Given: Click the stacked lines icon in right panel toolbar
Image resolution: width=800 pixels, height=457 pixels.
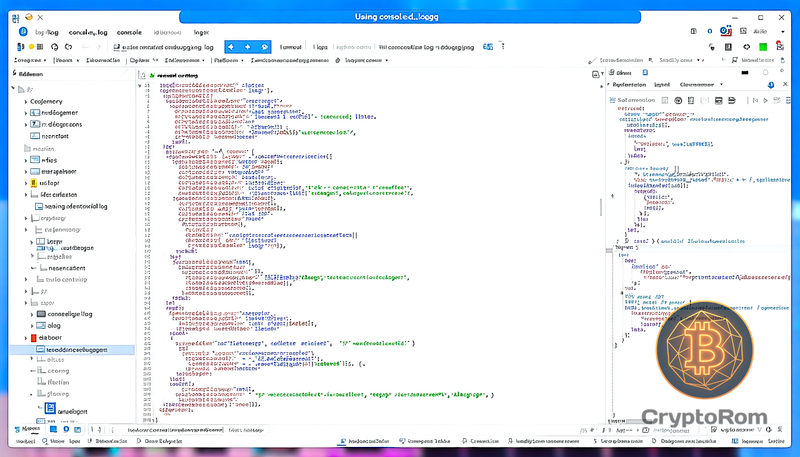Looking at the screenshot, I should (732, 100).
